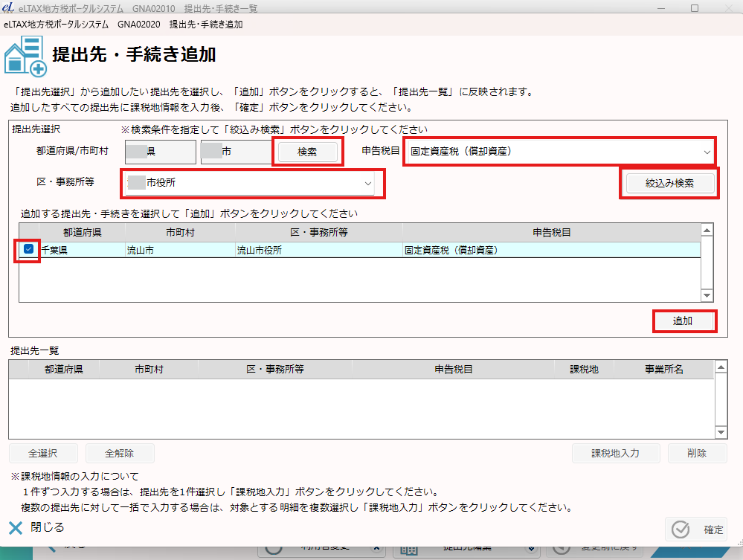This screenshot has width=743, height=560.
Task: Click the 提出先・手続き追加 building icon
Action: coord(25,57)
